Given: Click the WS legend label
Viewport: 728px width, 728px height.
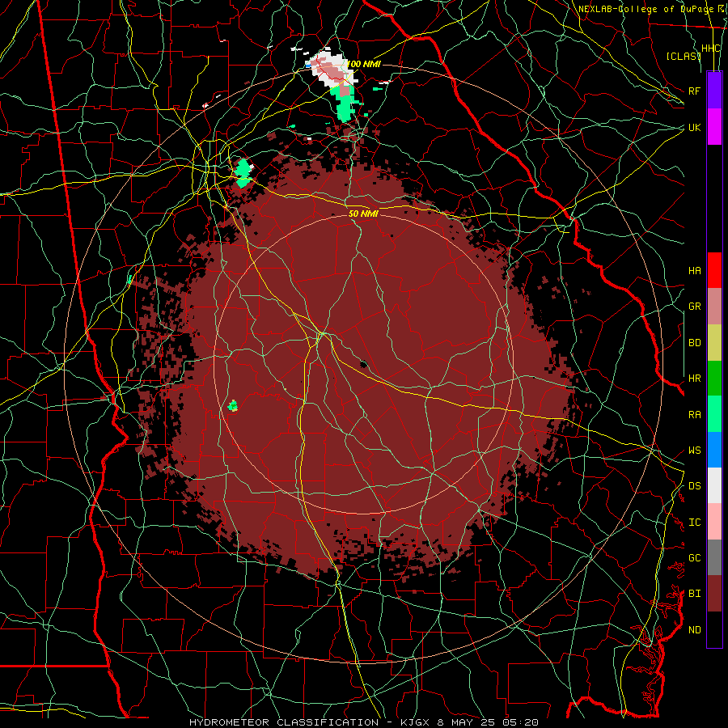Looking at the screenshot, I should 694,451.
